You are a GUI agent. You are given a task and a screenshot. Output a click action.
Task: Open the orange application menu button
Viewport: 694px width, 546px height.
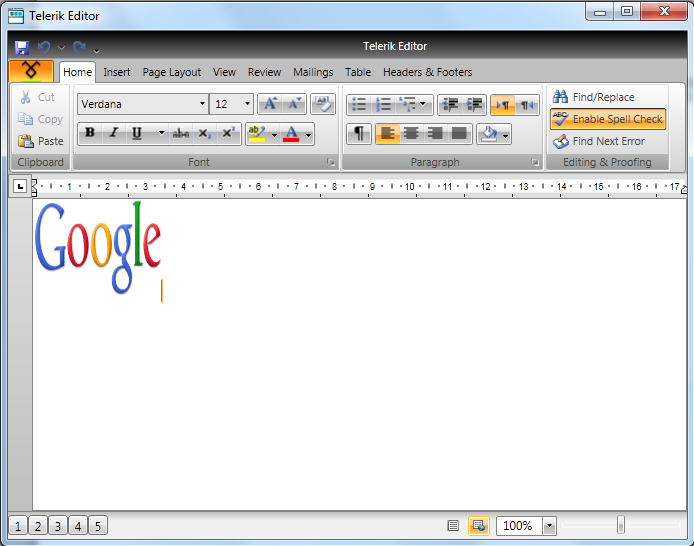click(31, 72)
